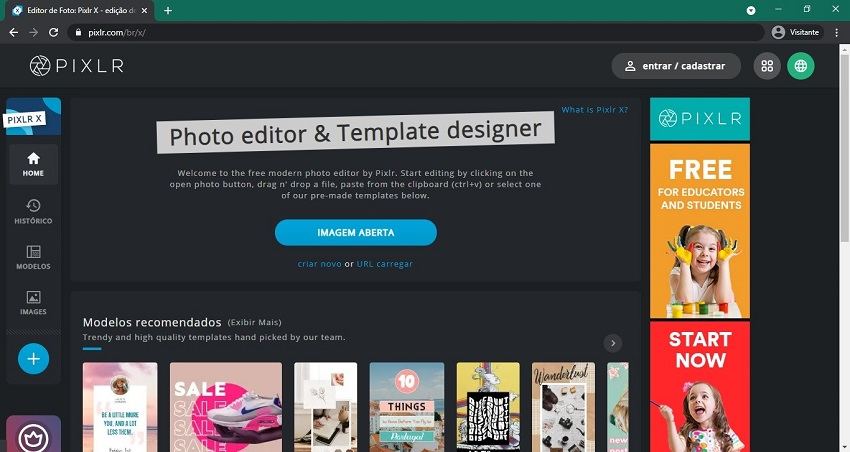Viewport: 850px width, 452px height.
Task: Click entrar / cadastrar login button
Action: click(x=676, y=66)
